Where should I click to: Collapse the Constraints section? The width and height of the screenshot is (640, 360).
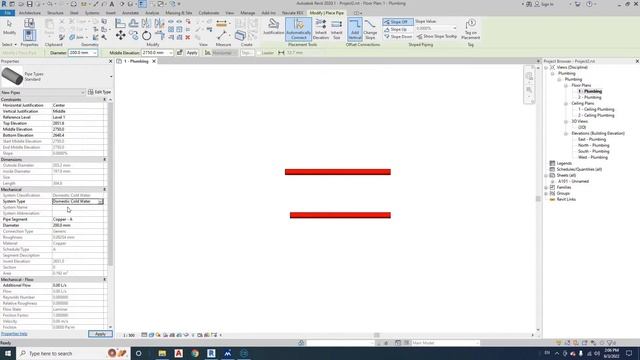point(105,100)
